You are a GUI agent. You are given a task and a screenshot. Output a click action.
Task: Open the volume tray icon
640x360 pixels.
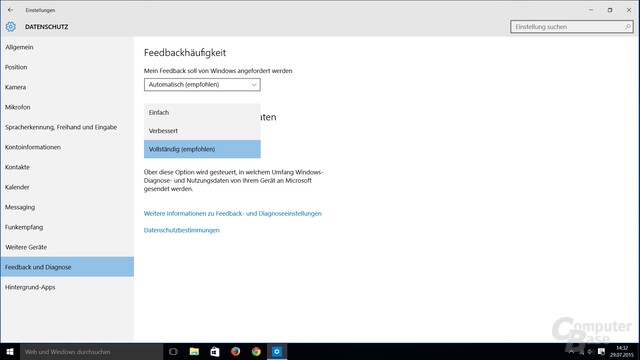(x=590, y=352)
